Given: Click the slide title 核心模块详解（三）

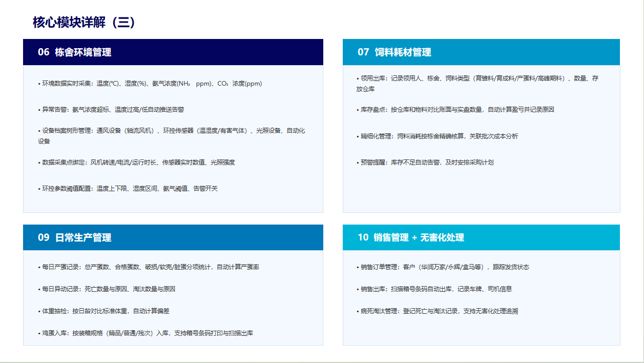Looking at the screenshot, I should [85, 23].
